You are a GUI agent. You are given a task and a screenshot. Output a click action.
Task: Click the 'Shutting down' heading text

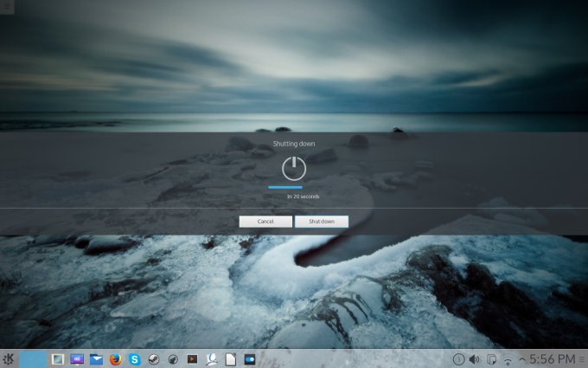coord(294,144)
